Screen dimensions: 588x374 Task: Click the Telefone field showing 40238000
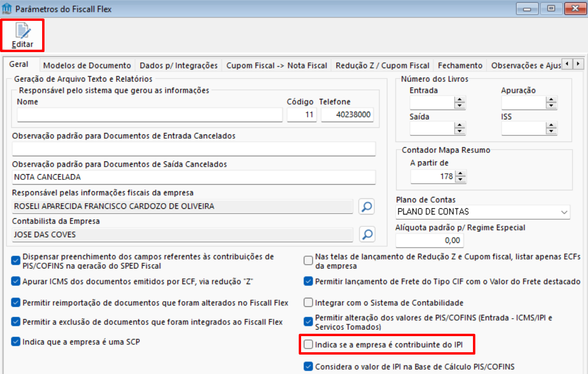(347, 115)
